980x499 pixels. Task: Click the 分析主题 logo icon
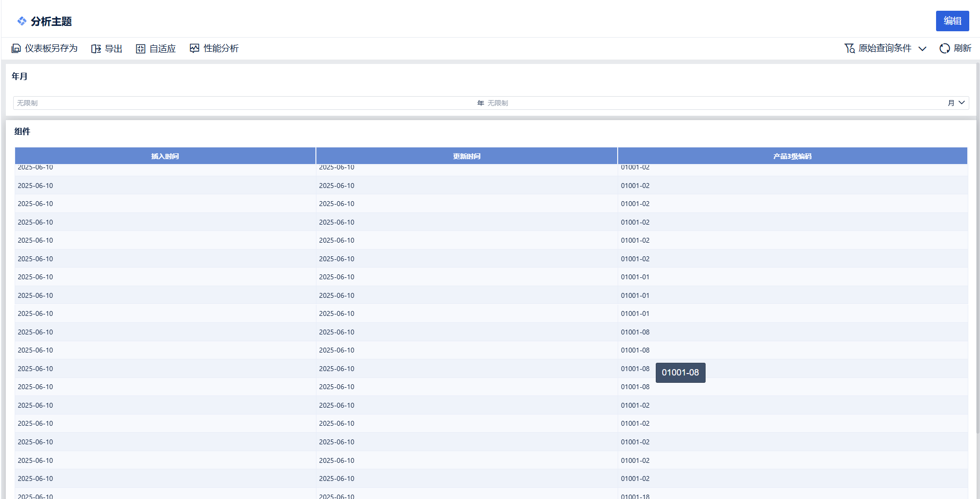pyautogui.click(x=21, y=21)
